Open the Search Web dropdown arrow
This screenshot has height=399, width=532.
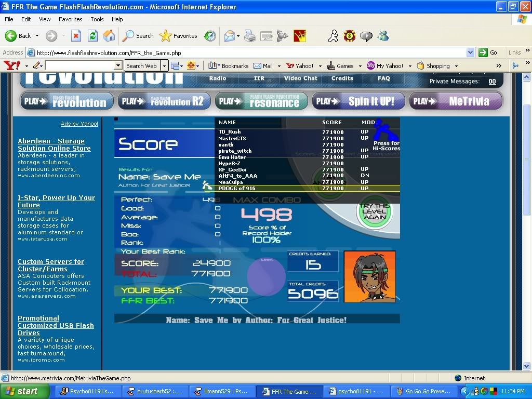[164, 66]
